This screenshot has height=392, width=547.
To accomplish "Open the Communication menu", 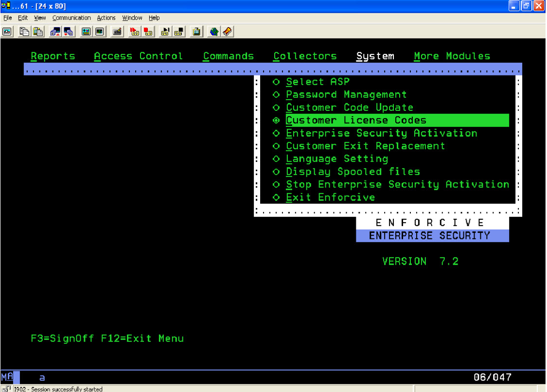I will 71,18.
